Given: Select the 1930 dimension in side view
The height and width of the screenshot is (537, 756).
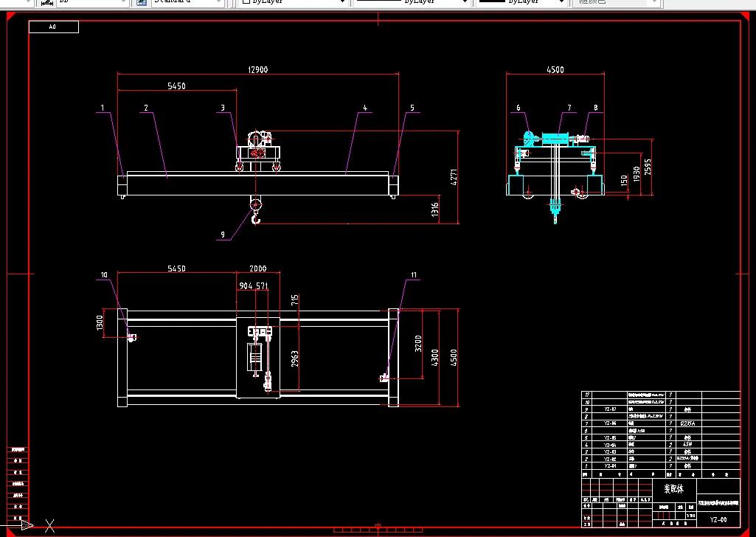Looking at the screenshot, I should pos(637,174).
